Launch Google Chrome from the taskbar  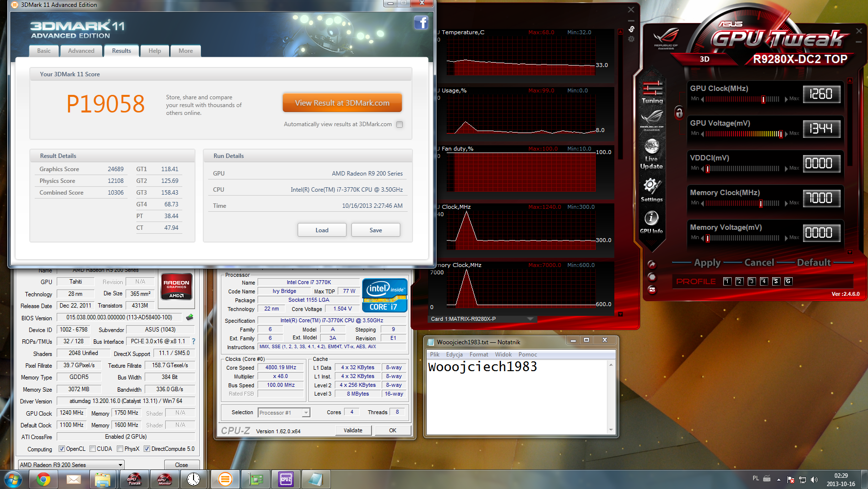43,480
